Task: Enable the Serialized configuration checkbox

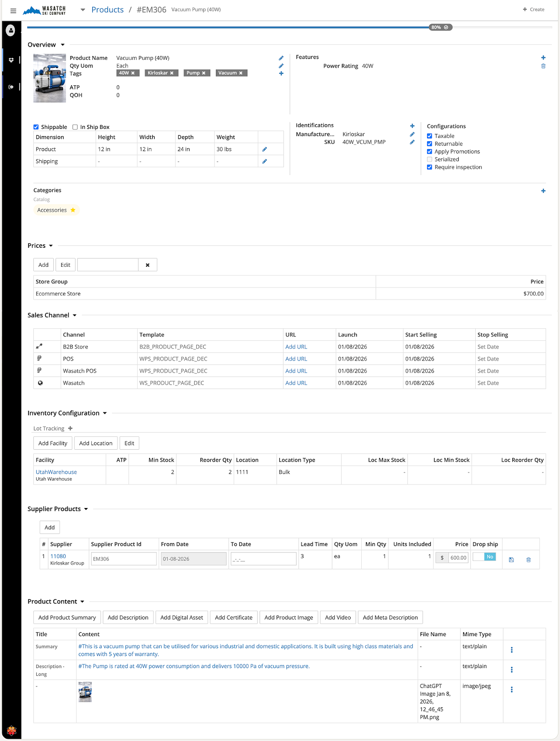Action: (429, 159)
